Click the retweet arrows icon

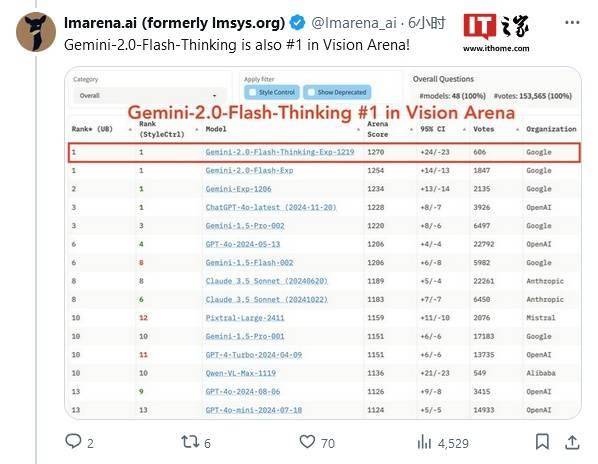(190, 442)
